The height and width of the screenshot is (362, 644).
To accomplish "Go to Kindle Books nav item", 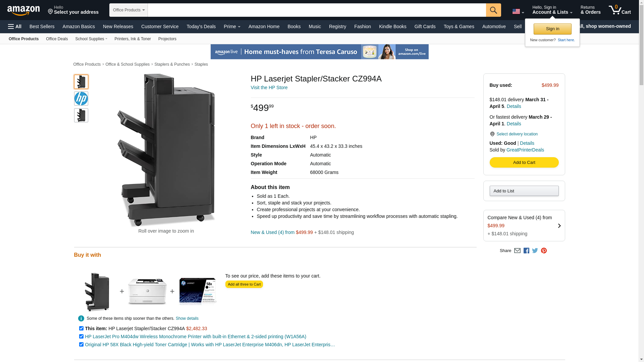I will pyautogui.click(x=392, y=26).
